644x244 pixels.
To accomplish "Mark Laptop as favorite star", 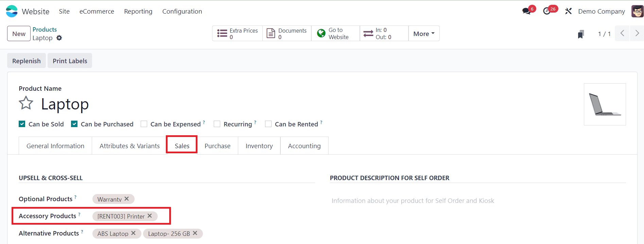I will point(26,103).
